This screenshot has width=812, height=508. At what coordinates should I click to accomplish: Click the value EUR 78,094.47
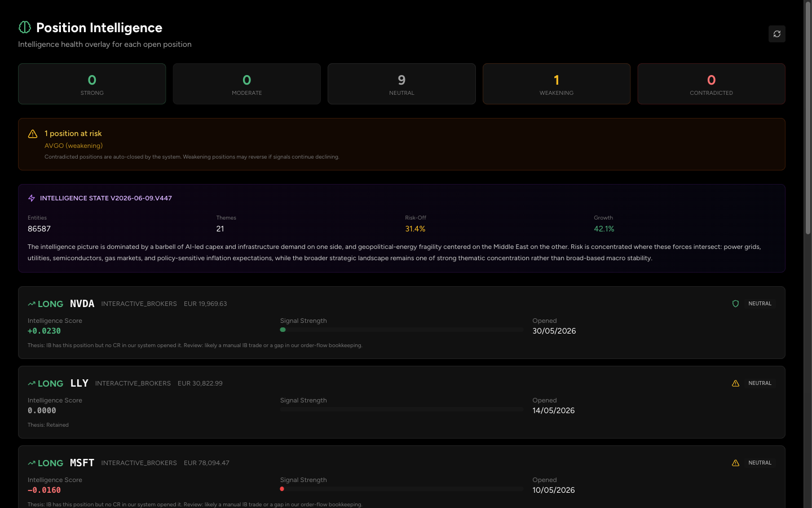pyautogui.click(x=206, y=463)
